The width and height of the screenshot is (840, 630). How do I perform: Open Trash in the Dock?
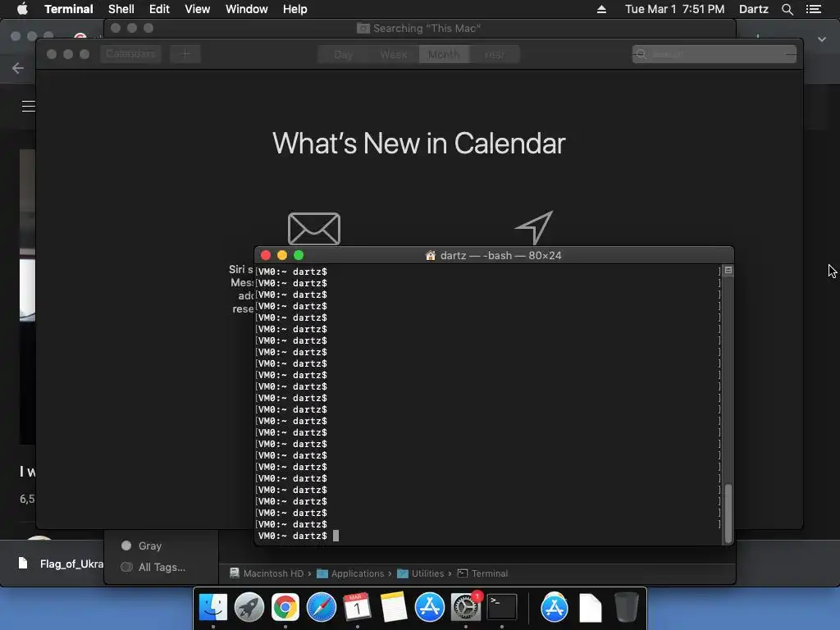tap(626, 608)
